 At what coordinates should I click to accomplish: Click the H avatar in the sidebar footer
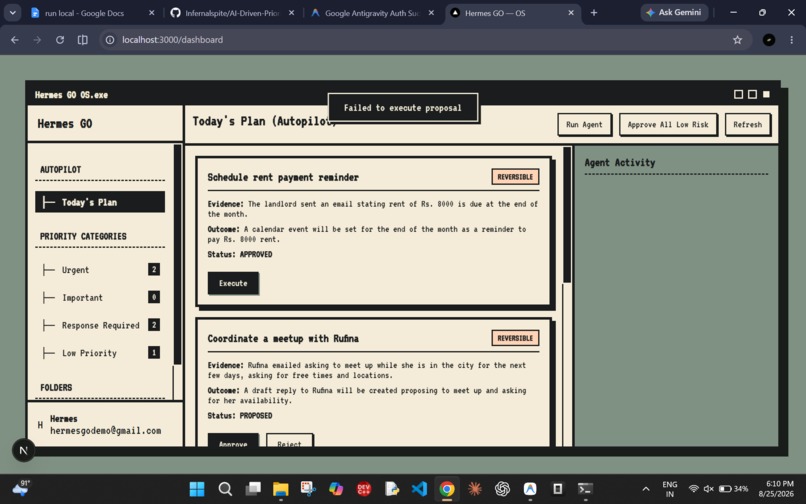pos(40,425)
